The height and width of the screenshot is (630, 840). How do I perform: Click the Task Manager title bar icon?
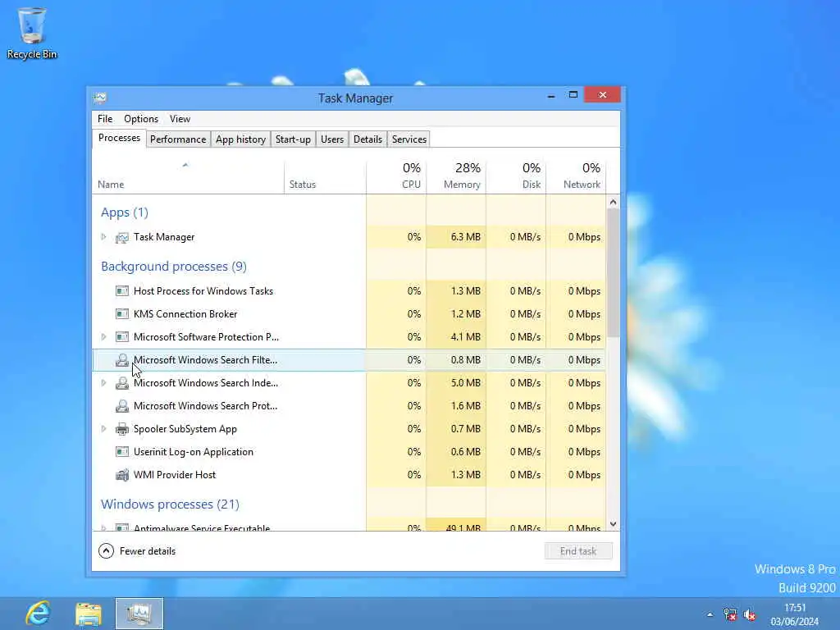coord(100,98)
